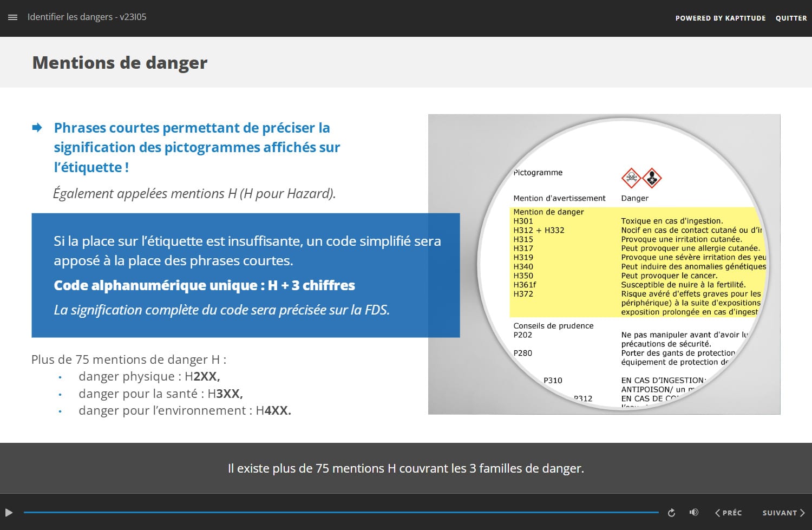Click the 'danger pour la santé : H3XX' item
The image size is (812, 530).
click(x=160, y=394)
